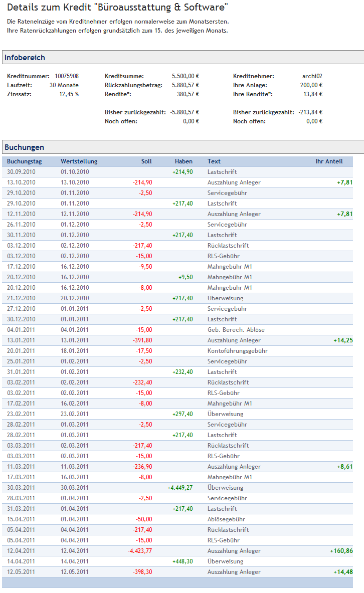Click the page title Büroausstattung & Software
The height and width of the screenshot is (593, 364).
[x=117, y=8]
